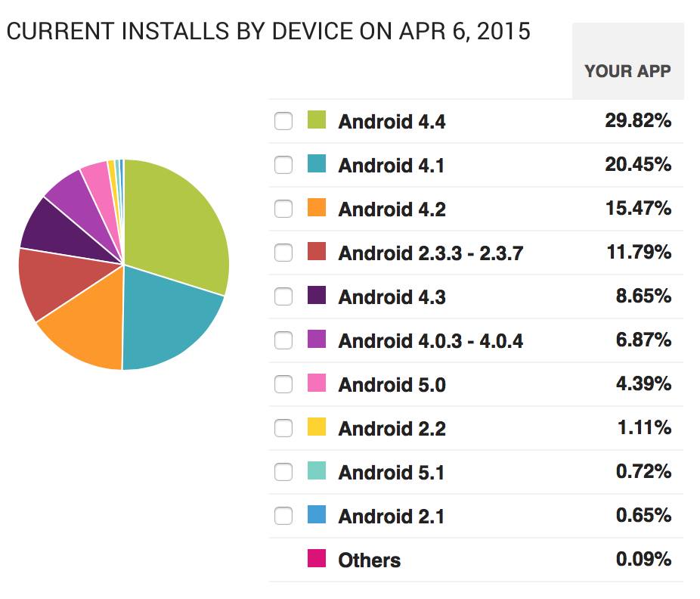Click the magenta Others color swatch
700x599 pixels.
(317, 559)
